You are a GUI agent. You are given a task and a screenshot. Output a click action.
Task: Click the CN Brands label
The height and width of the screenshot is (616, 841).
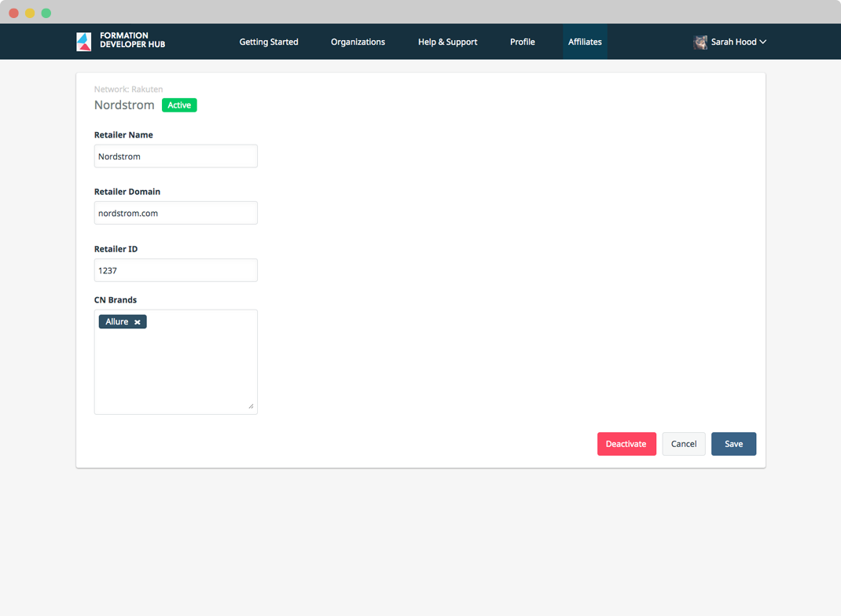[x=116, y=300]
